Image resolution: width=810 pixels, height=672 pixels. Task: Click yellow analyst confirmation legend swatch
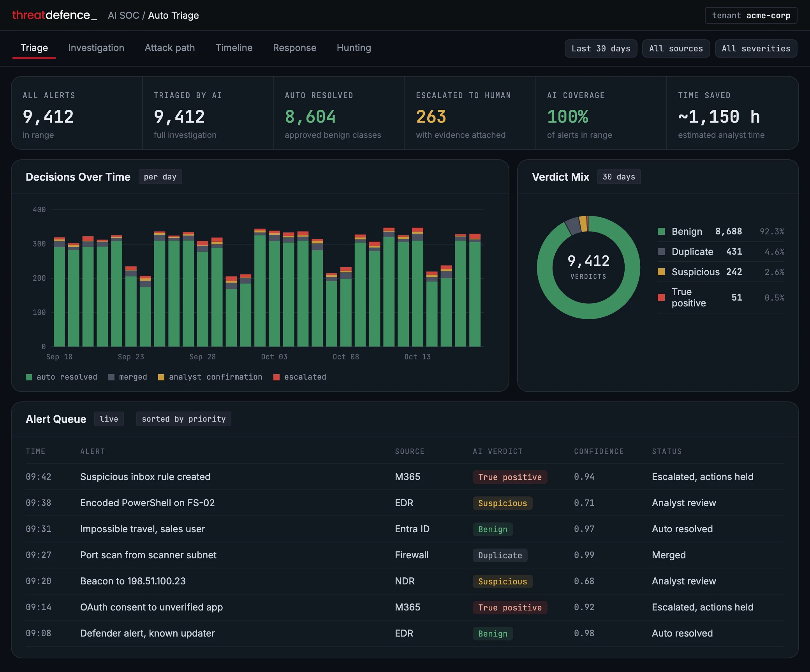click(x=161, y=377)
